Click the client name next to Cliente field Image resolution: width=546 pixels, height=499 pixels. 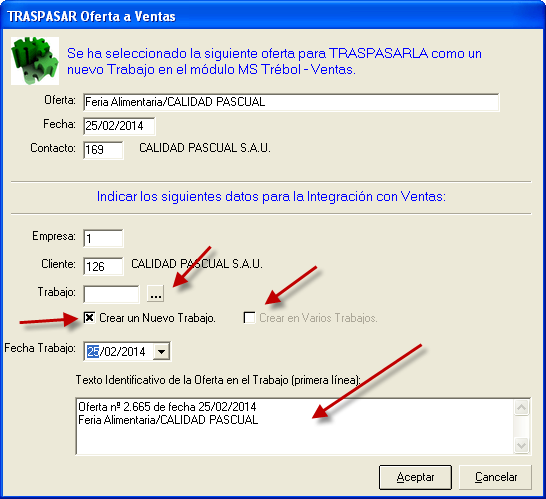(197, 264)
